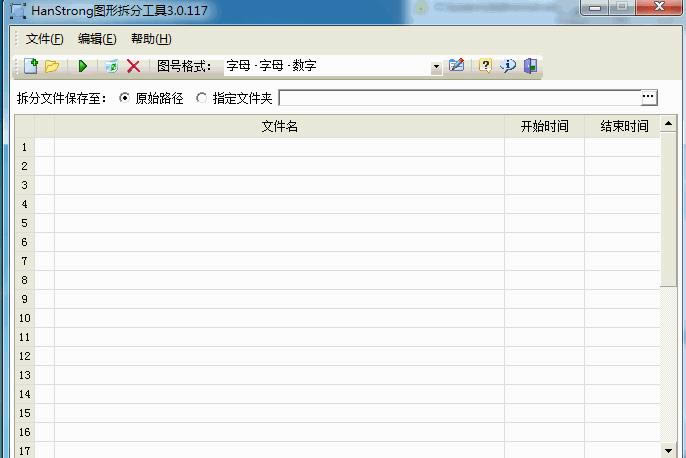Click the 开始时间 column header
This screenshot has width=686, height=458.
pos(544,126)
